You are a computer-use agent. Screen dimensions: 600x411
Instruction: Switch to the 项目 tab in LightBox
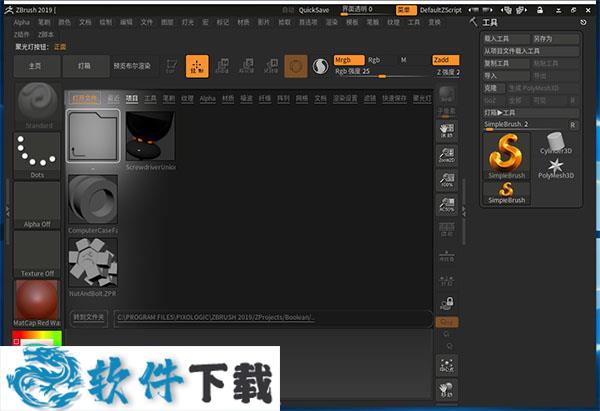coord(132,99)
